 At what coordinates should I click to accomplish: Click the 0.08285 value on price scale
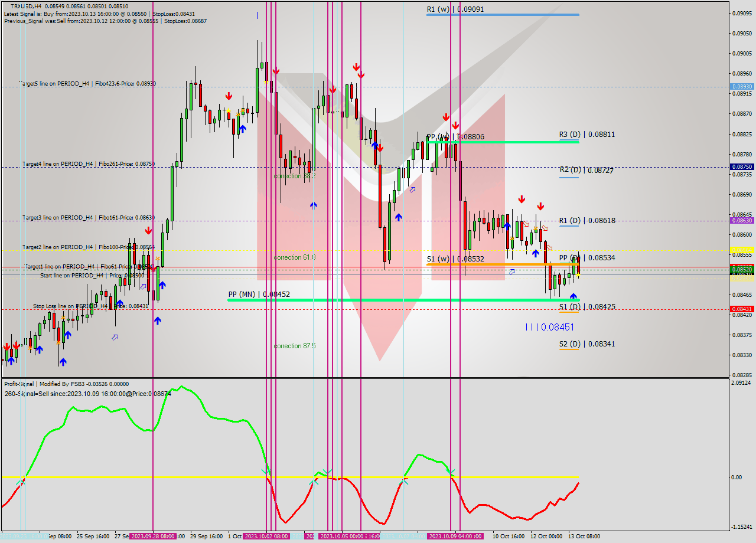click(x=742, y=375)
